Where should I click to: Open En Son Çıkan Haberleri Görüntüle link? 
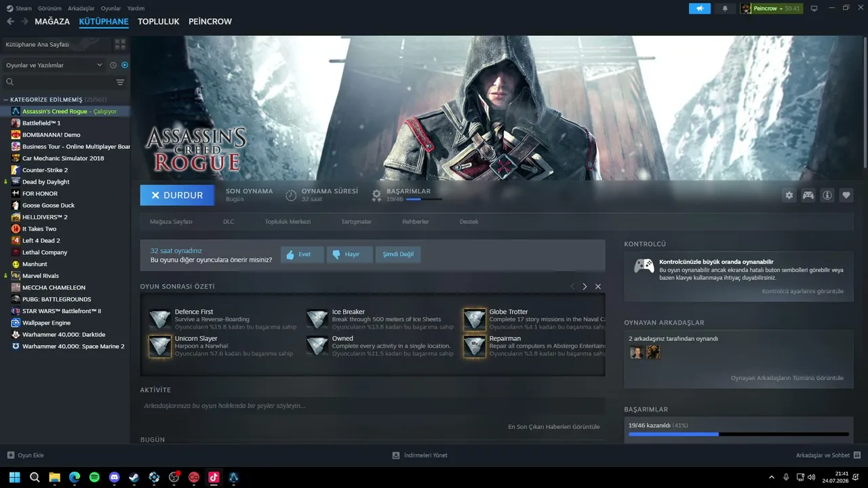point(554,427)
